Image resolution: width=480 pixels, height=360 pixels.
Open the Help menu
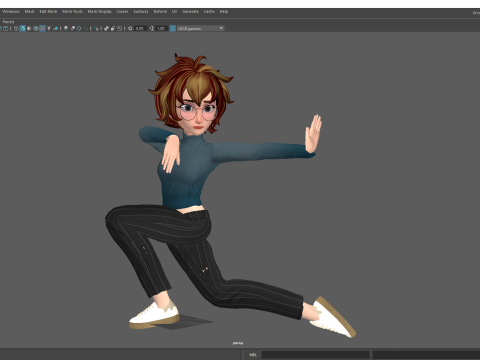224,12
